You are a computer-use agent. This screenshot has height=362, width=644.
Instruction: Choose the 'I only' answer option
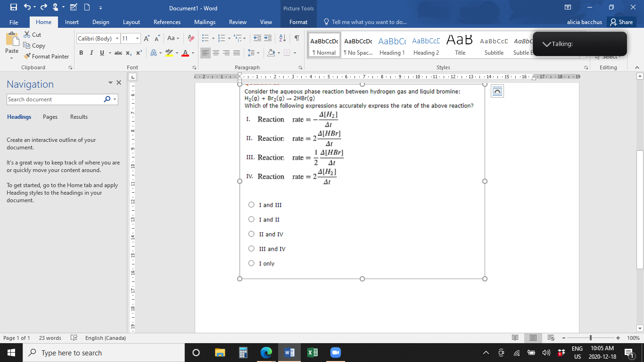click(251, 263)
